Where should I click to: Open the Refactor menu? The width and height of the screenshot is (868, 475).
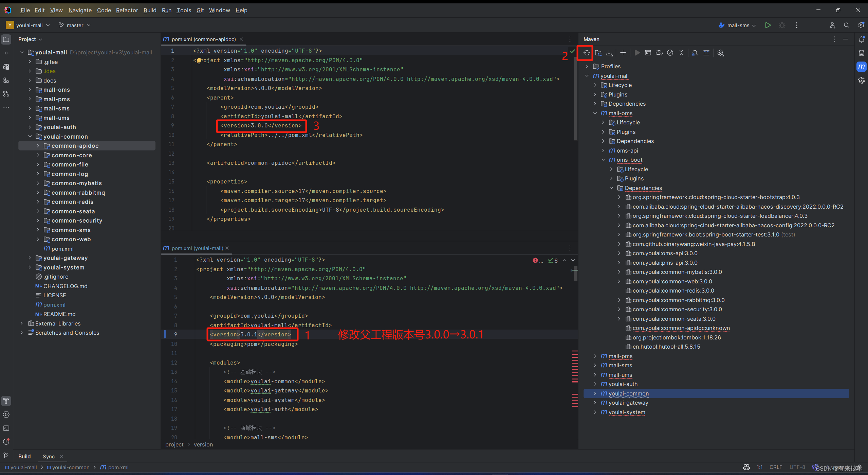click(x=127, y=11)
